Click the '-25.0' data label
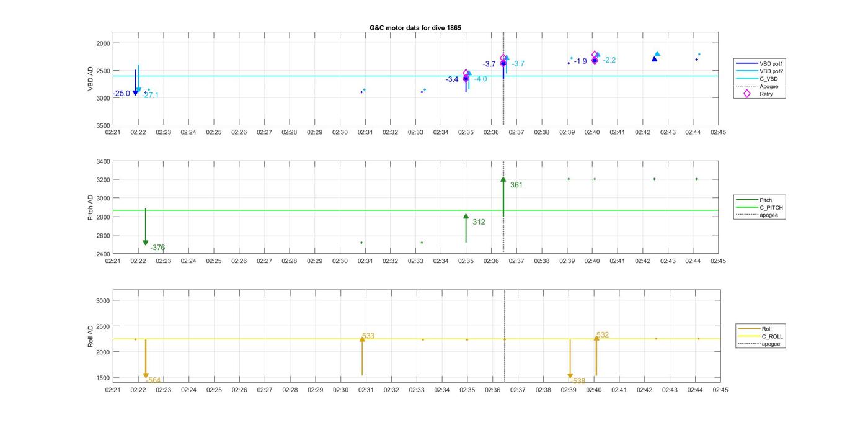Screen dimensions: 868x430 (122, 94)
